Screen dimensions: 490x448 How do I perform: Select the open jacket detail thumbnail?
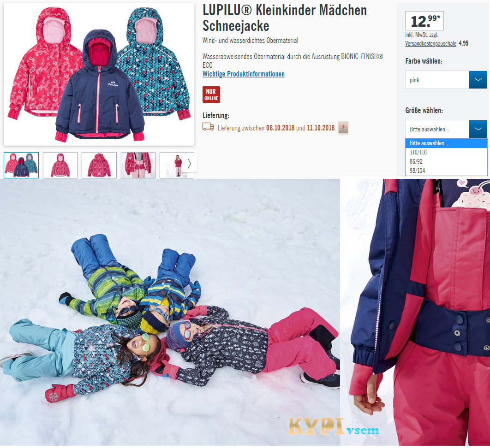138,165
